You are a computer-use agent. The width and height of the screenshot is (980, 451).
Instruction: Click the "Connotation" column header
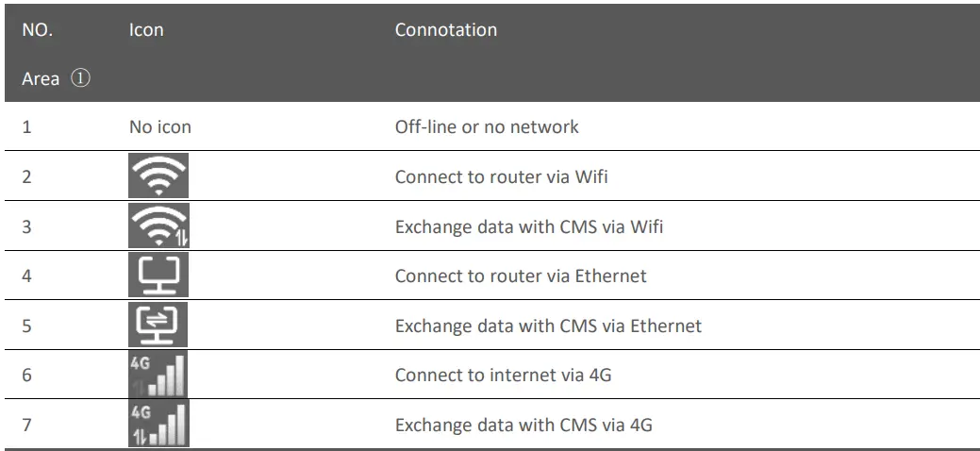[x=445, y=30]
